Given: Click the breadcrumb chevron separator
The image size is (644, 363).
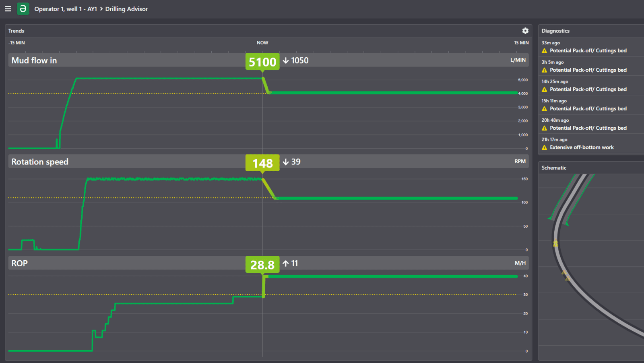Looking at the screenshot, I should pyautogui.click(x=101, y=9).
